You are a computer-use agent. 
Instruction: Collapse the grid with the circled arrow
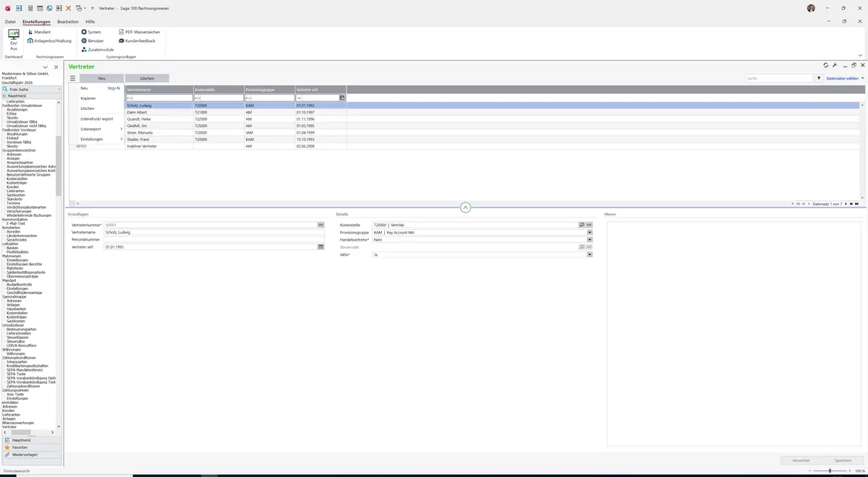click(465, 207)
